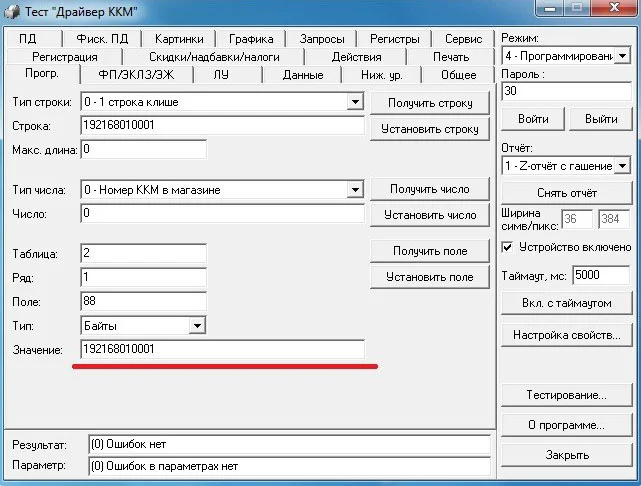641x486 pixels.
Task: Switch to the Печать tab
Action: 450,57
